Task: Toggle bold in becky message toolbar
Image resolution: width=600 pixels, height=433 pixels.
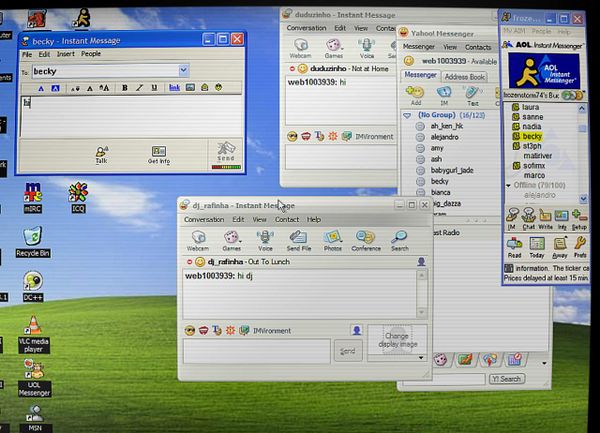Action: point(124,88)
